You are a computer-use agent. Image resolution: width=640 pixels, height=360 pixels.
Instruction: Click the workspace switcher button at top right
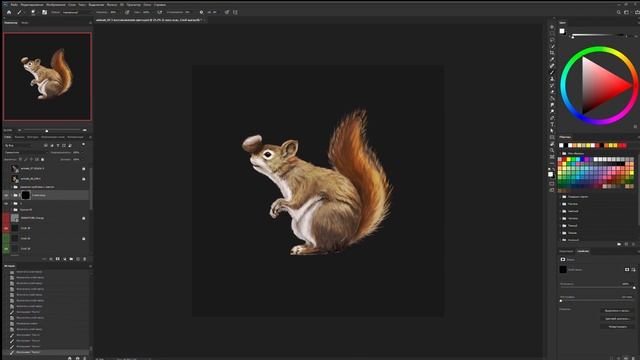tap(627, 12)
